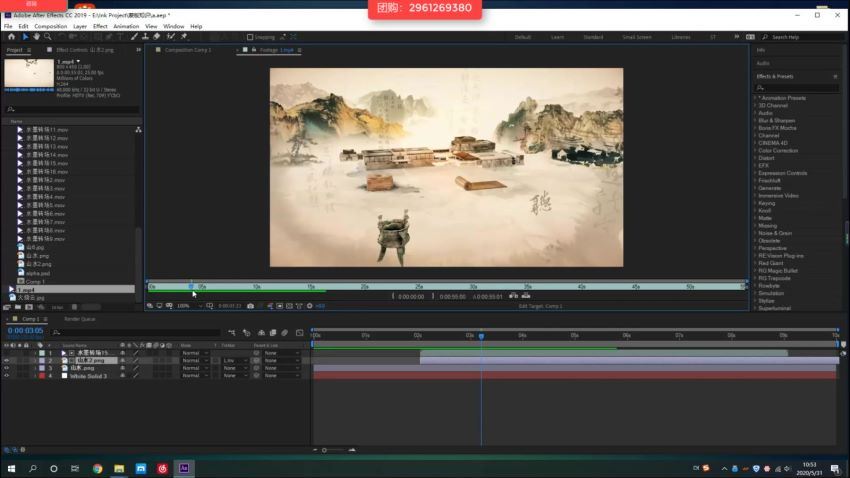Select the Brush tool
This screenshot has width=850, height=478.
point(134,37)
